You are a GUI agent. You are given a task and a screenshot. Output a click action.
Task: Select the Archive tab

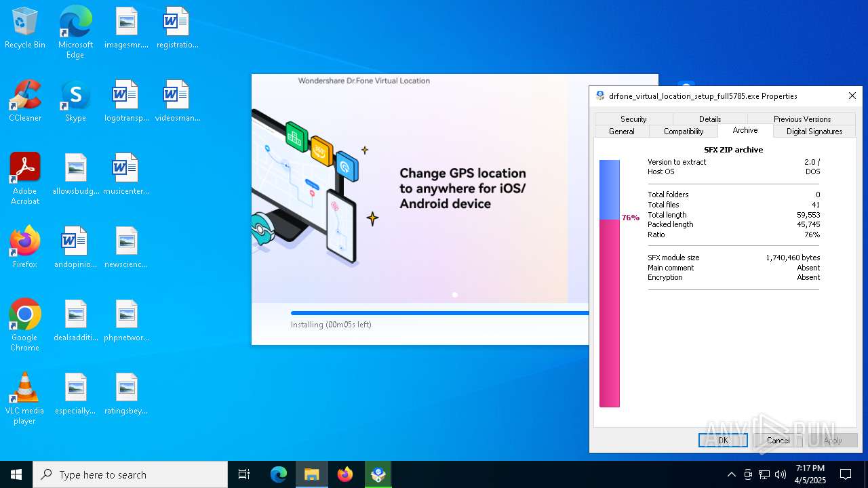pos(745,130)
